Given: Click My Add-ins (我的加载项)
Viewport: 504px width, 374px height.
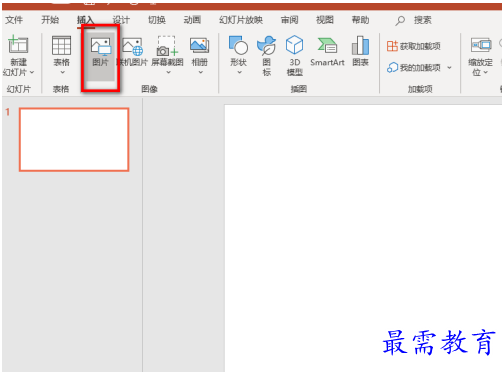Looking at the screenshot, I should tap(414, 68).
